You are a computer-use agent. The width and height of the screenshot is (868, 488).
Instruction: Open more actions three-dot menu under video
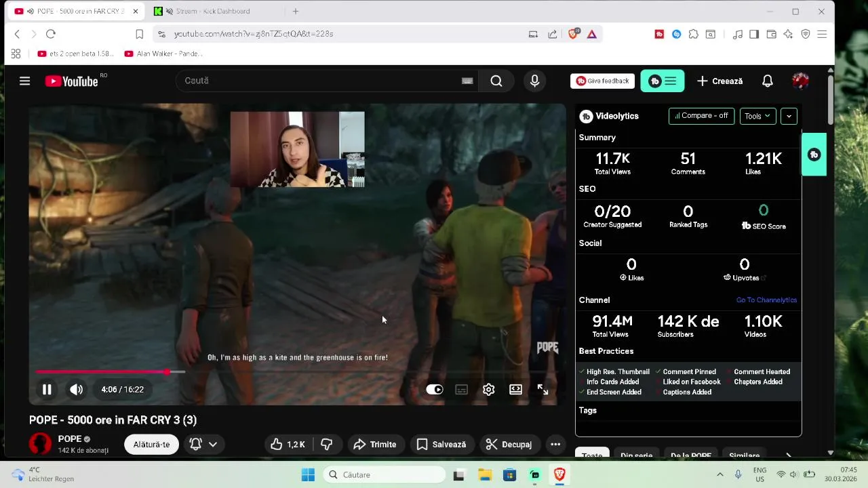coord(555,444)
